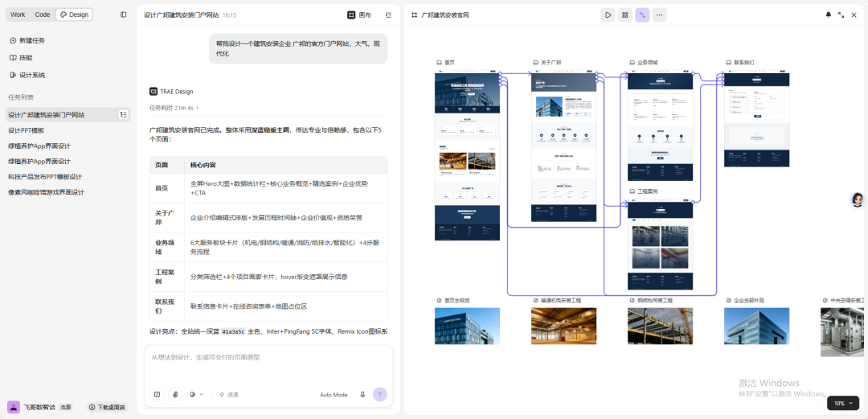Click the 钢结构吊装工程 image thumbnail

[x=660, y=327]
